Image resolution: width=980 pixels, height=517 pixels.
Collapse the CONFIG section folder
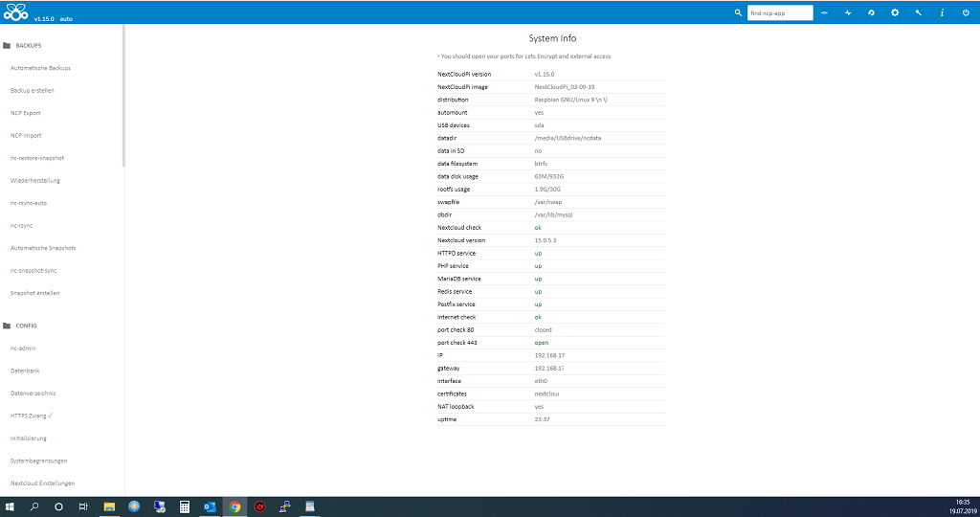point(8,326)
